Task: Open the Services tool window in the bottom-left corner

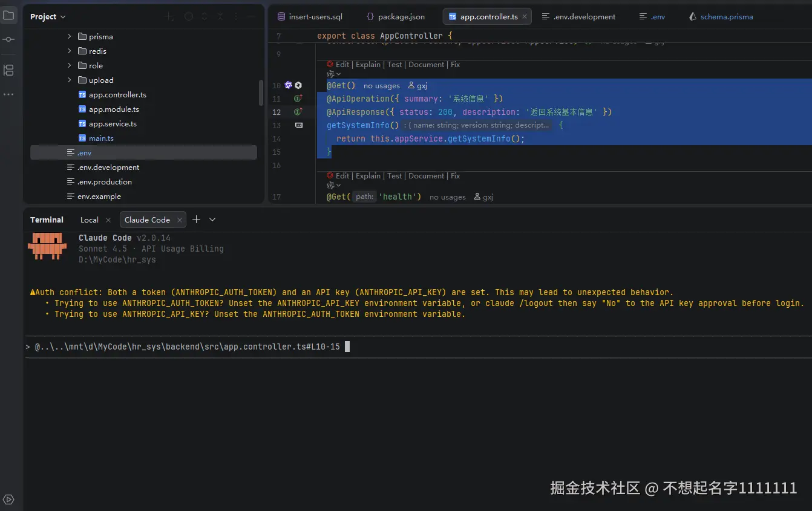Action: 8,500
